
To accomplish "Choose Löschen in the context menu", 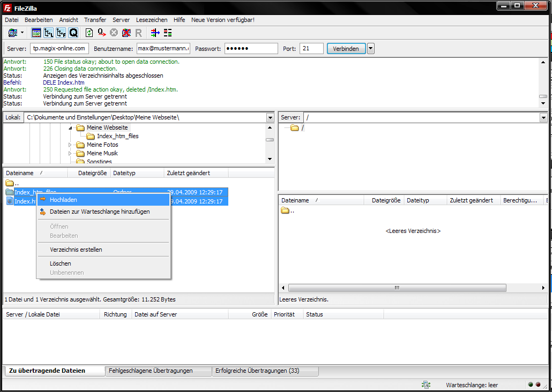I will tap(103, 263).
